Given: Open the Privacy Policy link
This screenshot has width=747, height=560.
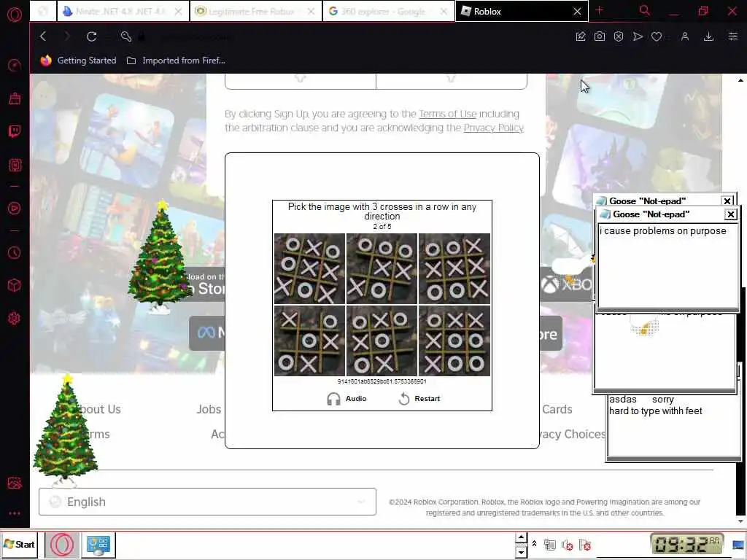Looking at the screenshot, I should coord(494,128).
